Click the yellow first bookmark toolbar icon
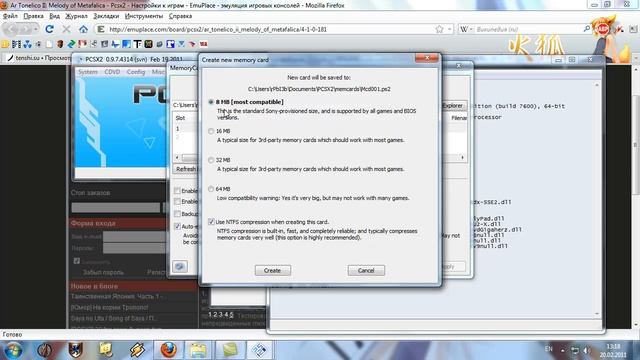Image resolution: width=640 pixels, height=360 pixels. pos(6,44)
